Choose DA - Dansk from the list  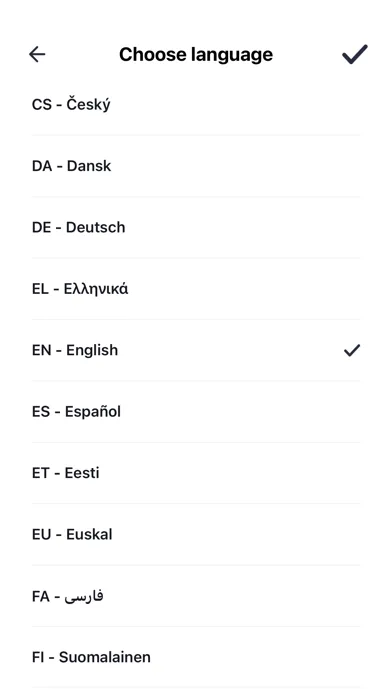pyautogui.click(x=196, y=166)
